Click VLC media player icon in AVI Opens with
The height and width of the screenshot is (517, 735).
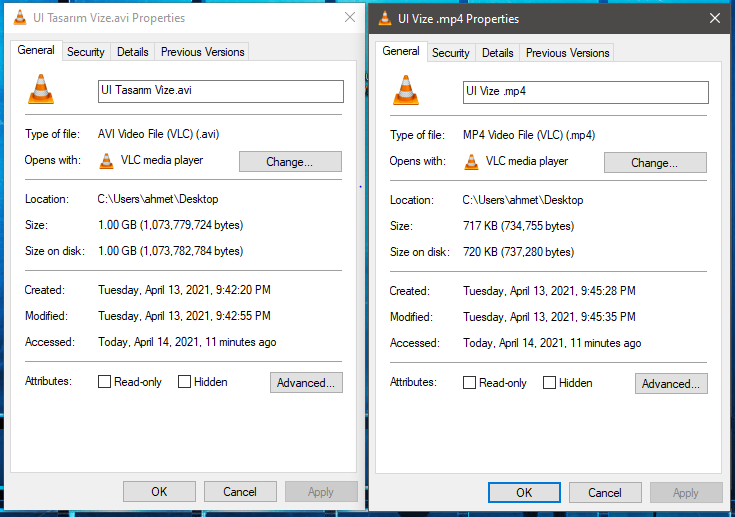(107, 161)
